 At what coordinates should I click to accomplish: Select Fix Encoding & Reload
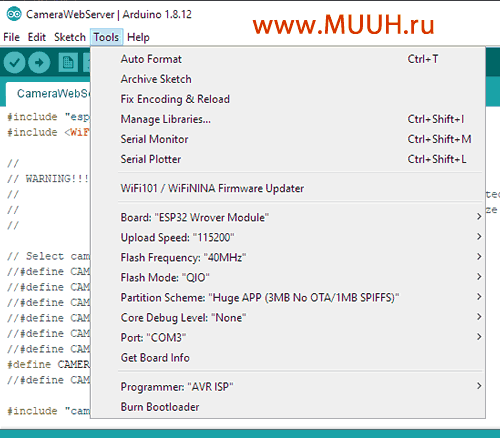pyautogui.click(x=288, y=99)
